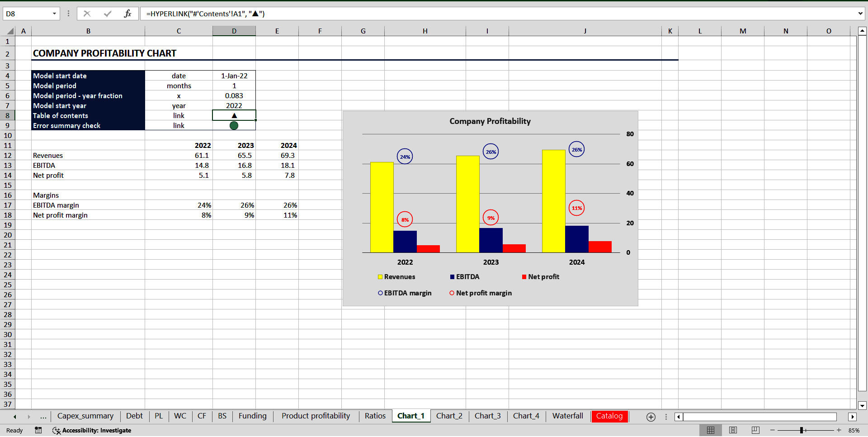Screen dimensions: 868x437
Task: Click the 85% zoom level
Action: click(854, 430)
